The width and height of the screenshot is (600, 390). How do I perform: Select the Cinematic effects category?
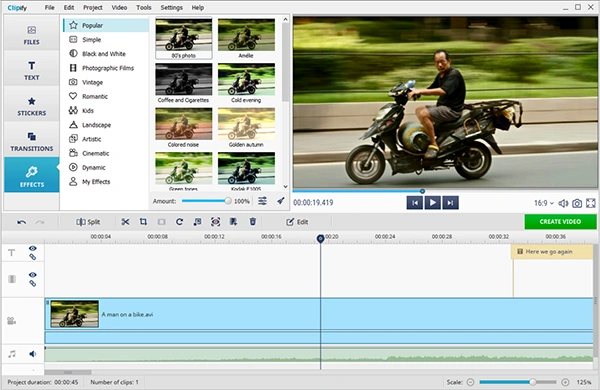(106, 153)
